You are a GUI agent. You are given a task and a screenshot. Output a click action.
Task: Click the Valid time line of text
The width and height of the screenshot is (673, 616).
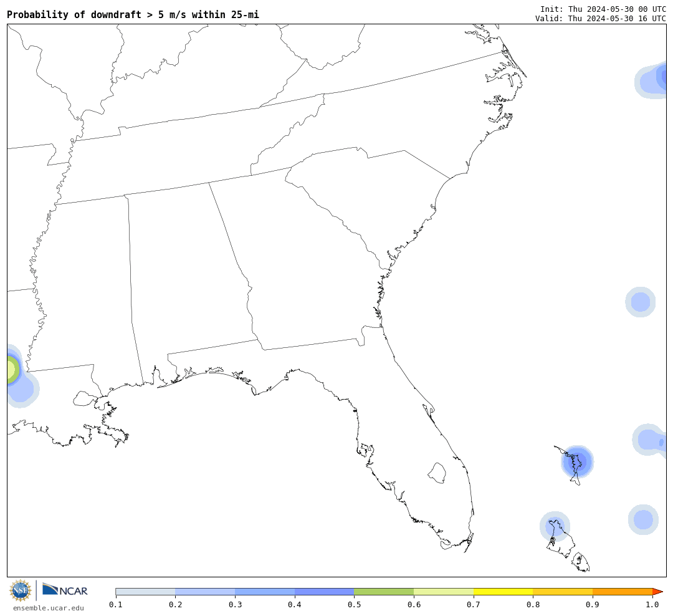pyautogui.click(x=600, y=19)
